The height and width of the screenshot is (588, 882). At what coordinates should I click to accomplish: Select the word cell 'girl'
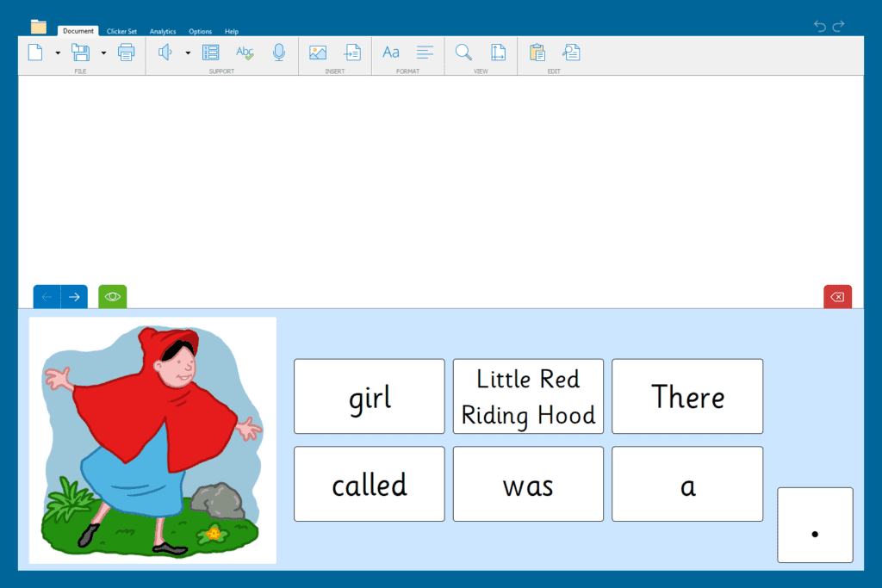369,396
